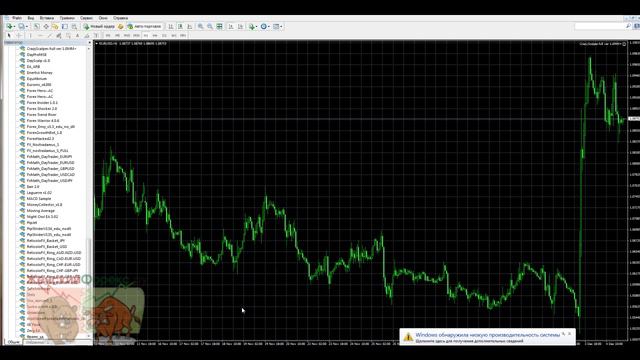The height and width of the screenshot is (360, 640).
Task: Click the Navigator vertical scrollbar
Action: pyautogui.click(x=89, y=192)
